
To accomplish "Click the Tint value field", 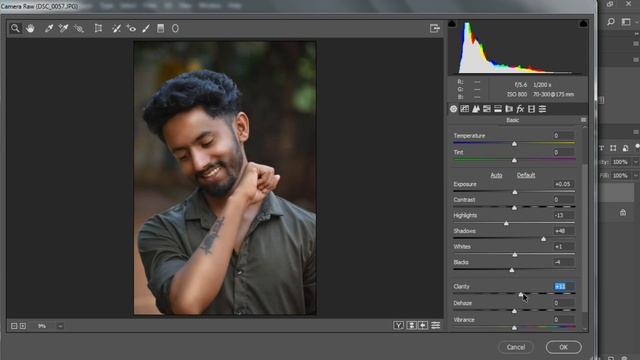I will pos(563,152).
